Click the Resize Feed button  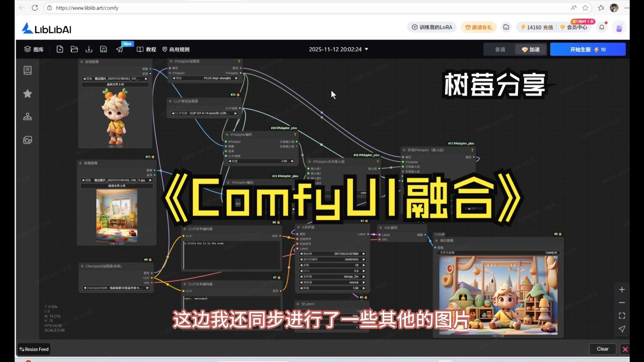point(34,349)
